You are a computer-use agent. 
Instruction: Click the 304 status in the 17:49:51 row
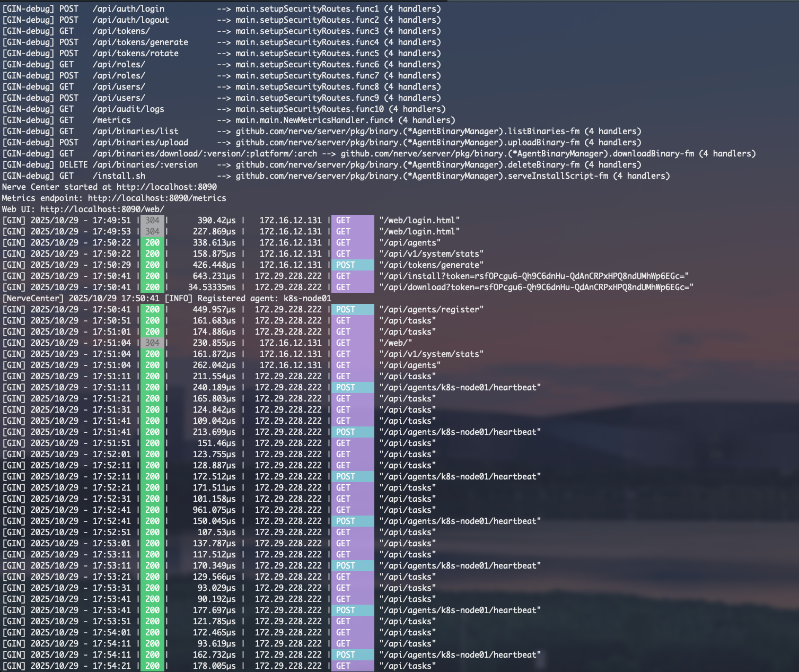152,220
